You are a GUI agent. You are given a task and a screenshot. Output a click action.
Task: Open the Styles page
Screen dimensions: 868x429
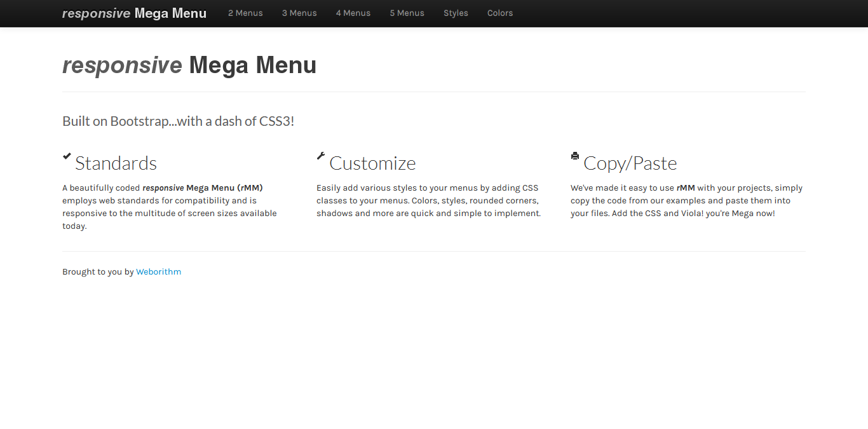pos(456,13)
